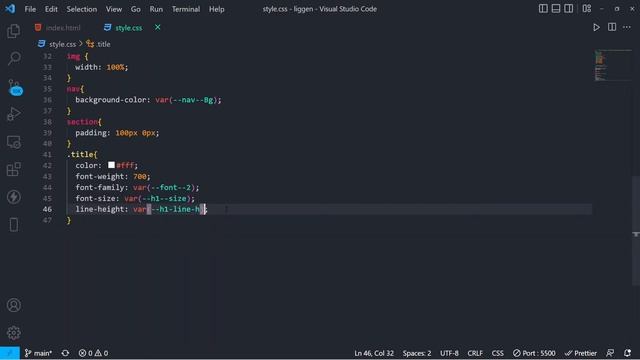Click the nav{ selector line
640x360 pixels.
(x=76, y=89)
